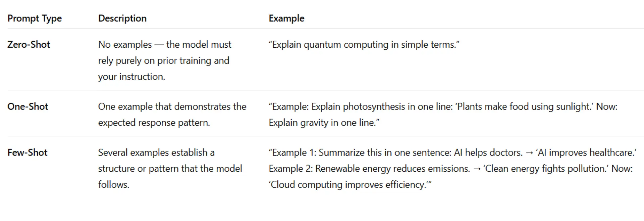This screenshot has height=221, width=644.
Task: Click the phrase 'Cloud computing improves efficiency'
Action: [x=348, y=185]
